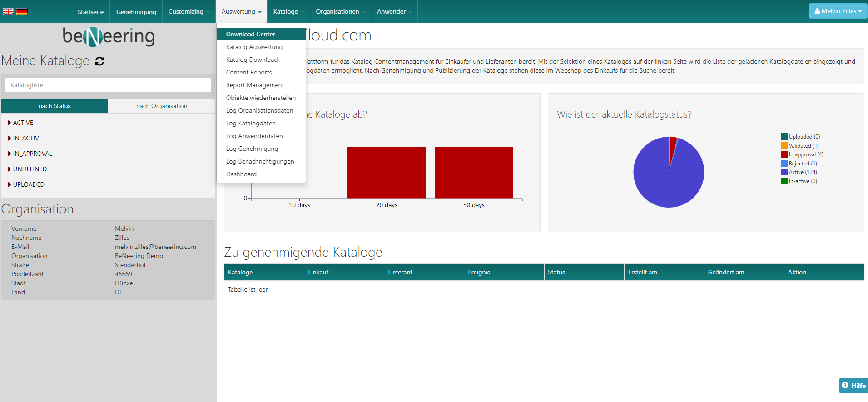Open the Organisationen dropdown menu

pos(340,11)
